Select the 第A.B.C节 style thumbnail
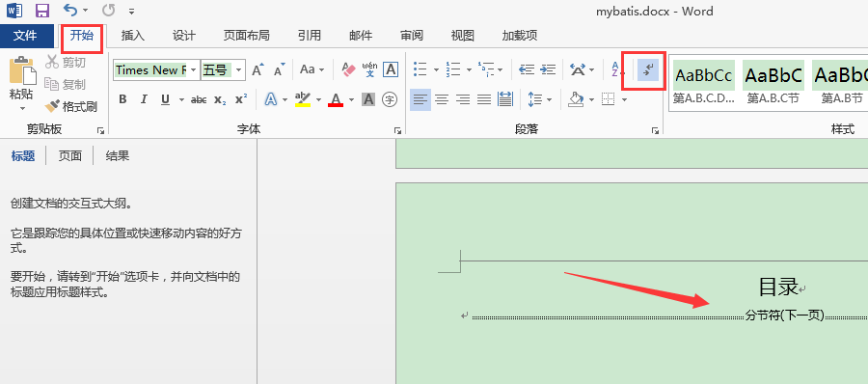Image resolution: width=868 pixels, height=384 pixels. click(773, 83)
